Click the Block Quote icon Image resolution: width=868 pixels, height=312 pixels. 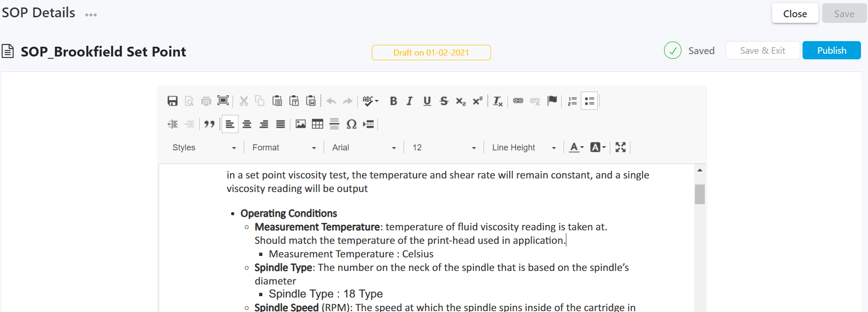coord(210,124)
